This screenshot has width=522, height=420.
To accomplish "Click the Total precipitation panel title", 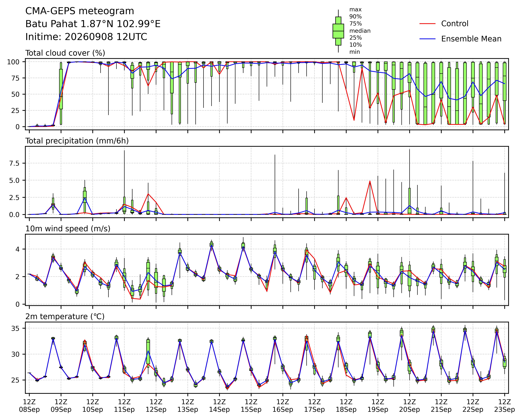I will point(77,141).
